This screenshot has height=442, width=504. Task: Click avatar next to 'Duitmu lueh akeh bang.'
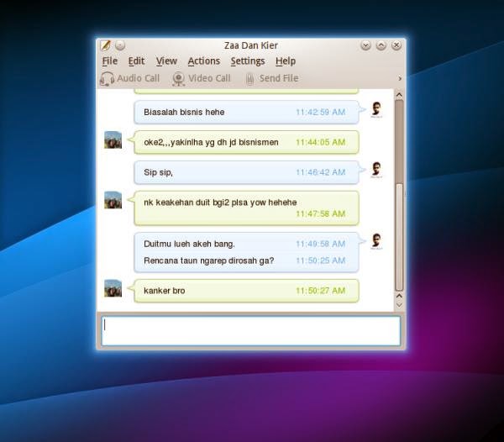coord(376,241)
